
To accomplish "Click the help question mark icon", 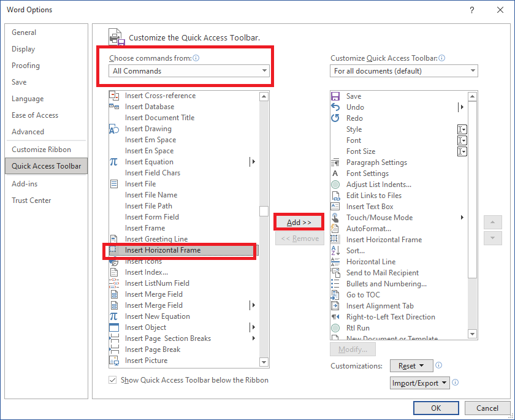I will coord(471,10).
